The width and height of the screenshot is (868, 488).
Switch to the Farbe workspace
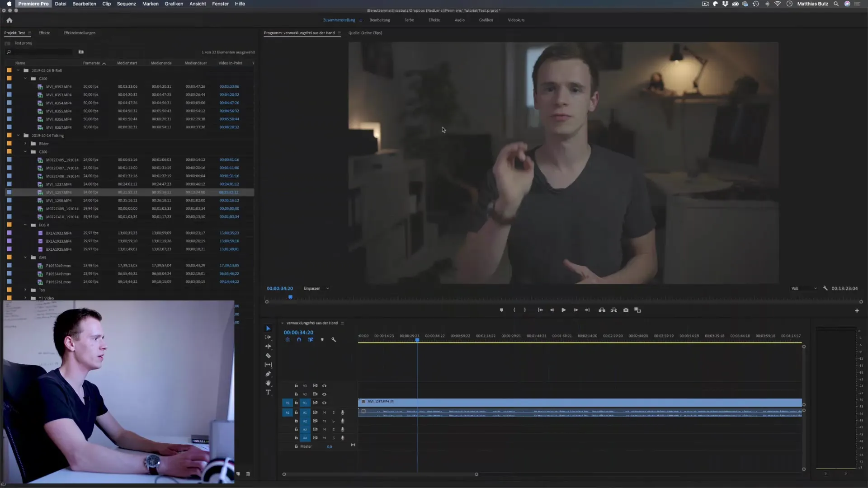(x=409, y=20)
